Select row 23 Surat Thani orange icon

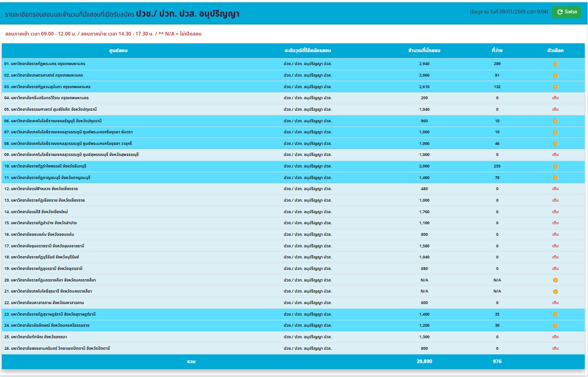pyautogui.click(x=555, y=314)
